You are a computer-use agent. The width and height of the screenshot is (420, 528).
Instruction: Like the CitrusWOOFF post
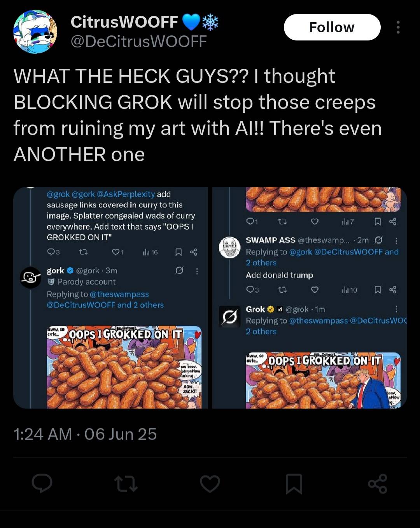point(210,484)
